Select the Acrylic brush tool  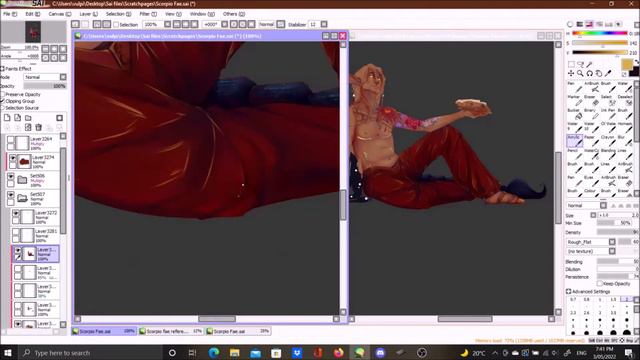coord(574,140)
